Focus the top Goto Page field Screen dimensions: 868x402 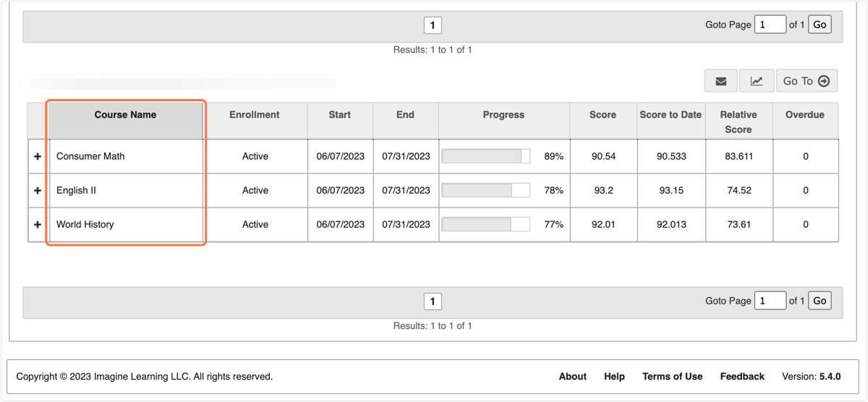point(770,25)
